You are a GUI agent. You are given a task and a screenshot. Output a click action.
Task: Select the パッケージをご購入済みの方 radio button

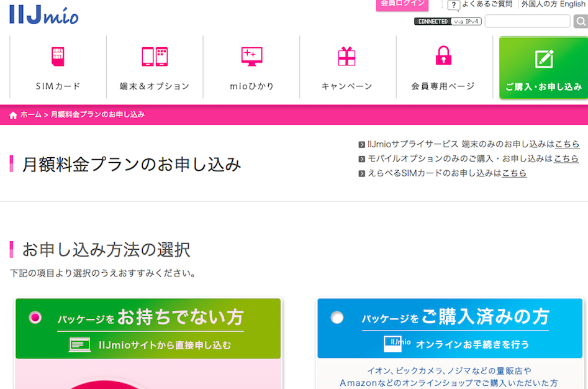click(337, 318)
